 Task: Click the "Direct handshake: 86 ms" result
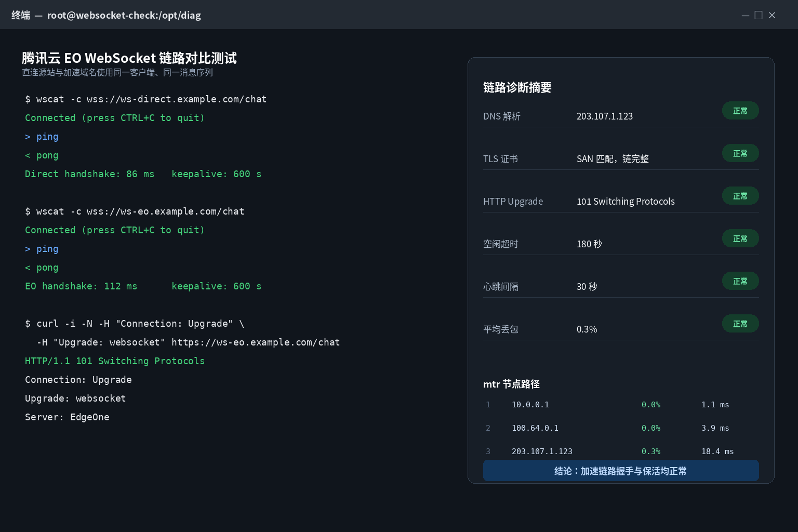pyautogui.click(x=90, y=174)
